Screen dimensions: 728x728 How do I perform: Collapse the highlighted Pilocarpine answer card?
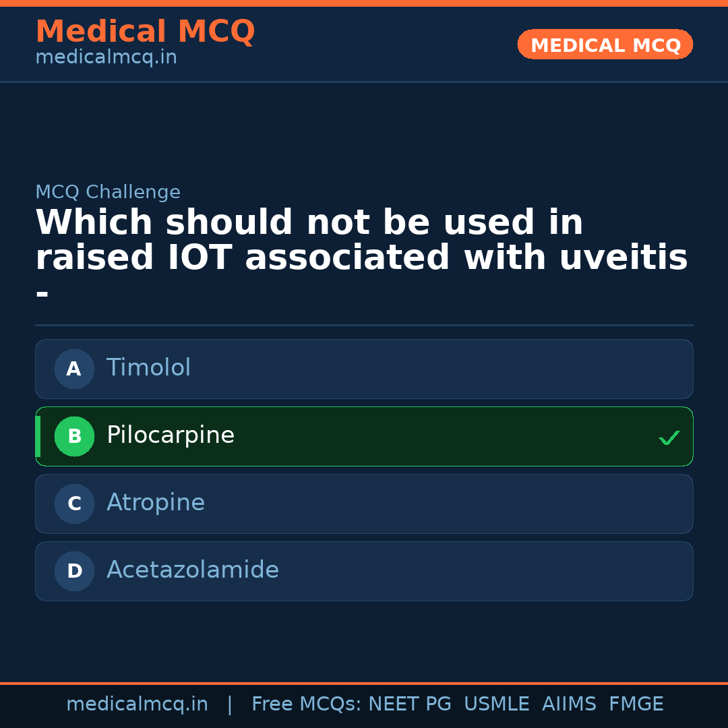[364, 436]
